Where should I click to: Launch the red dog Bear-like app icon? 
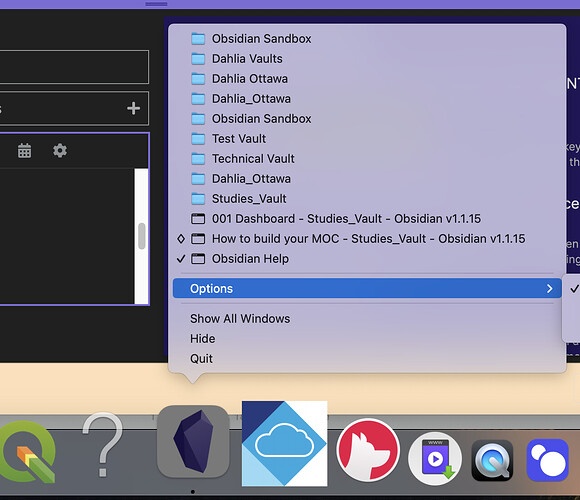pos(368,450)
